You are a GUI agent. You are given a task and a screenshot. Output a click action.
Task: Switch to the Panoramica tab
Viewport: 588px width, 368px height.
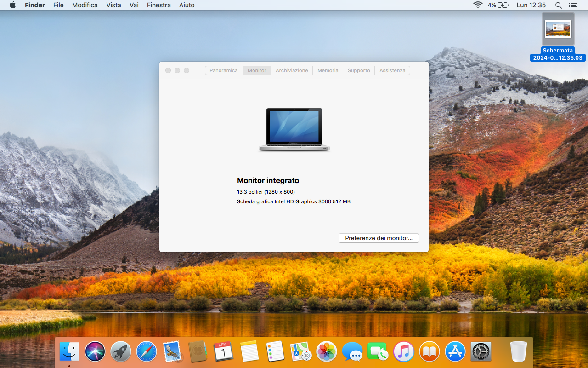(224, 70)
